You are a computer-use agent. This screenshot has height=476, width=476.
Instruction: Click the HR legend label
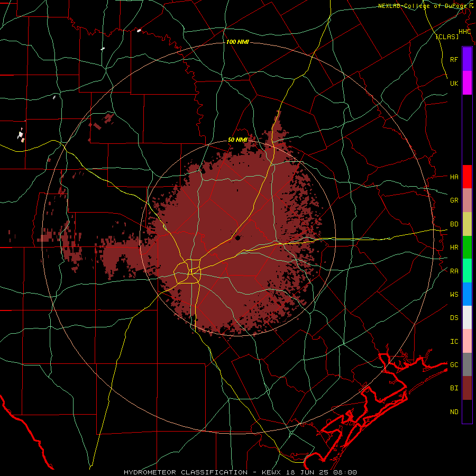(454, 248)
